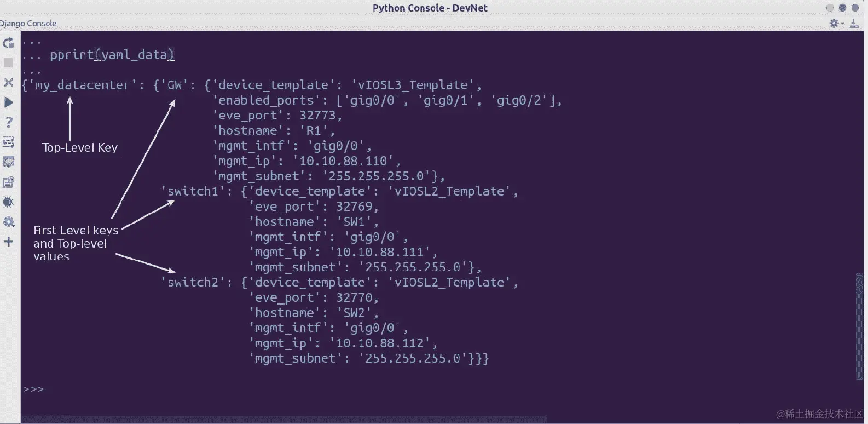Click the 'vIOSL3_Template' value
The height and width of the screenshot is (424, 868).
pyautogui.click(x=413, y=85)
